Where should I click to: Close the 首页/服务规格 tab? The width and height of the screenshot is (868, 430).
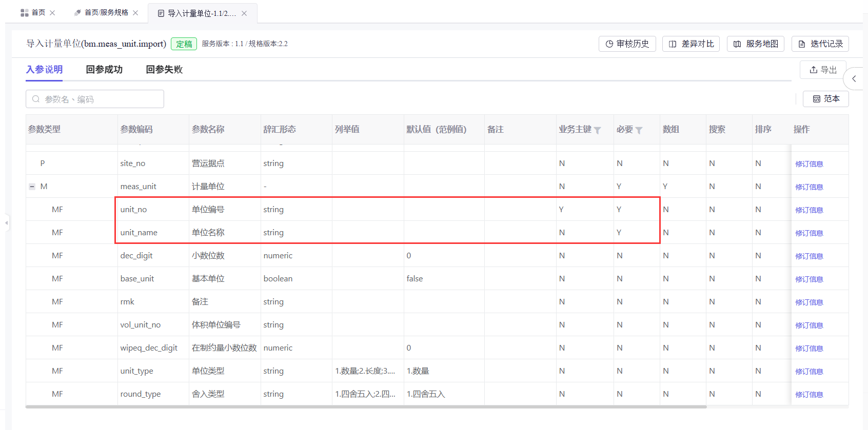pos(135,13)
